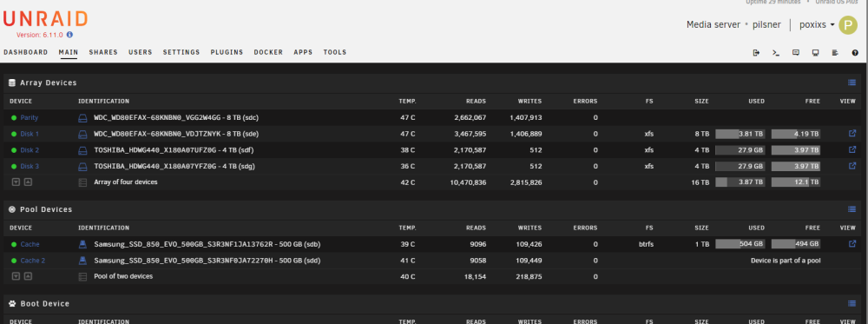Screen dimensions: 868x324
Task: Click Disk 1 used bar showing 3.81 TB
Action: (x=740, y=134)
